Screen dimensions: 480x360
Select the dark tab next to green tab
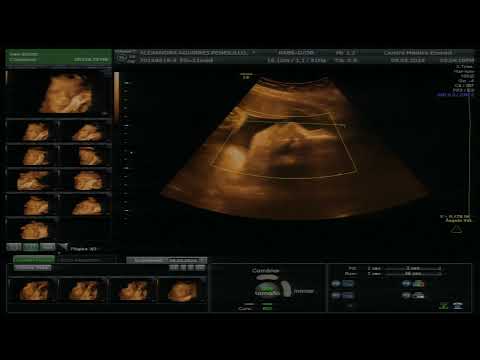(x=87, y=259)
